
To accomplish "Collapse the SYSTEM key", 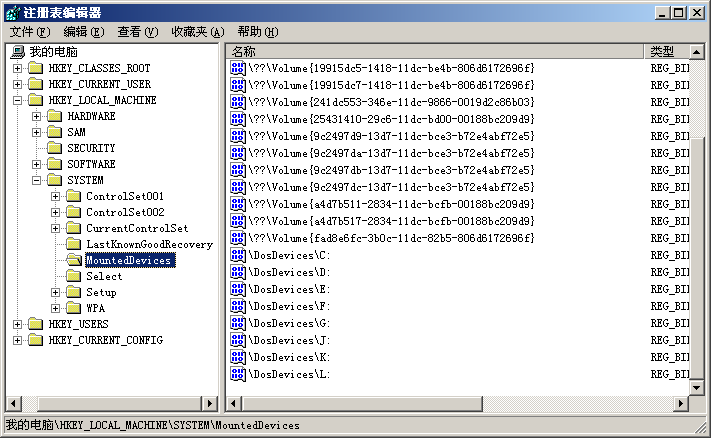I will point(36,180).
